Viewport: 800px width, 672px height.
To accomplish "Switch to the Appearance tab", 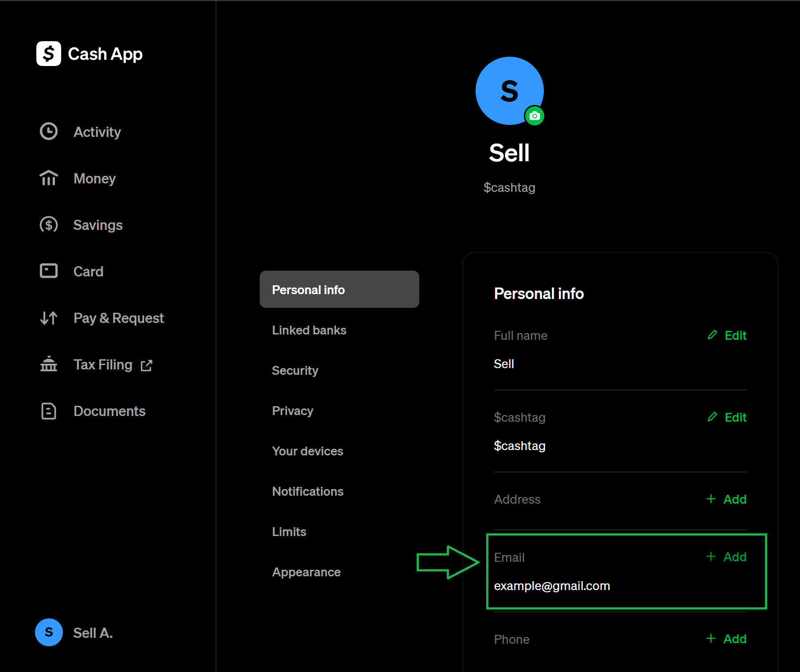I will click(306, 572).
